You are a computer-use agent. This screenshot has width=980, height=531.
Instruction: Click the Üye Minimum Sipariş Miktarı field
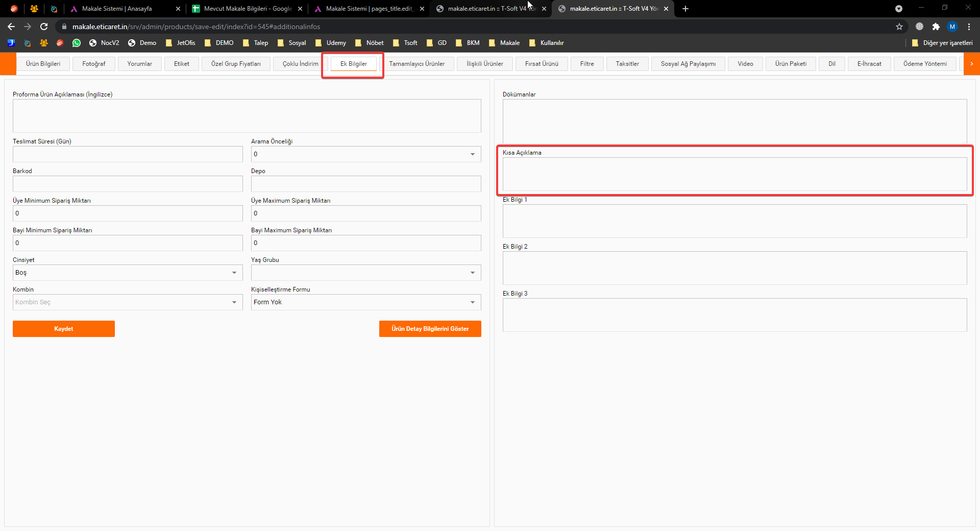(128, 213)
